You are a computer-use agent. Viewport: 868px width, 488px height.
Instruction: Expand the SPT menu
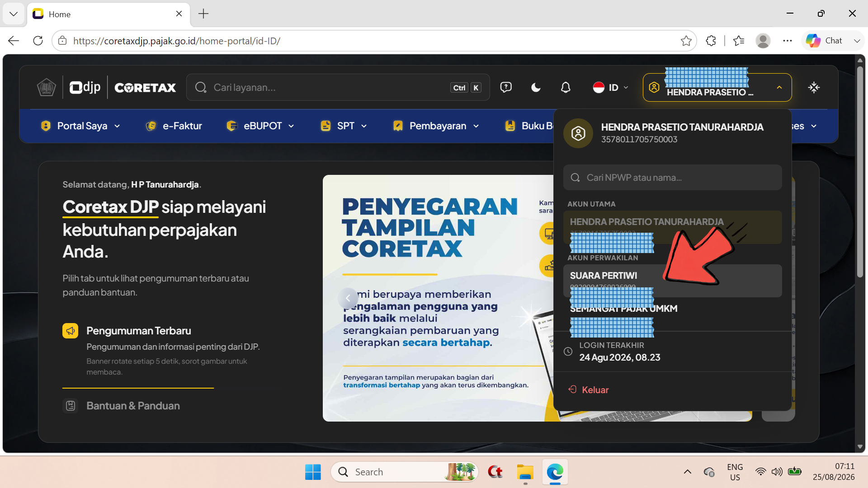pyautogui.click(x=344, y=126)
